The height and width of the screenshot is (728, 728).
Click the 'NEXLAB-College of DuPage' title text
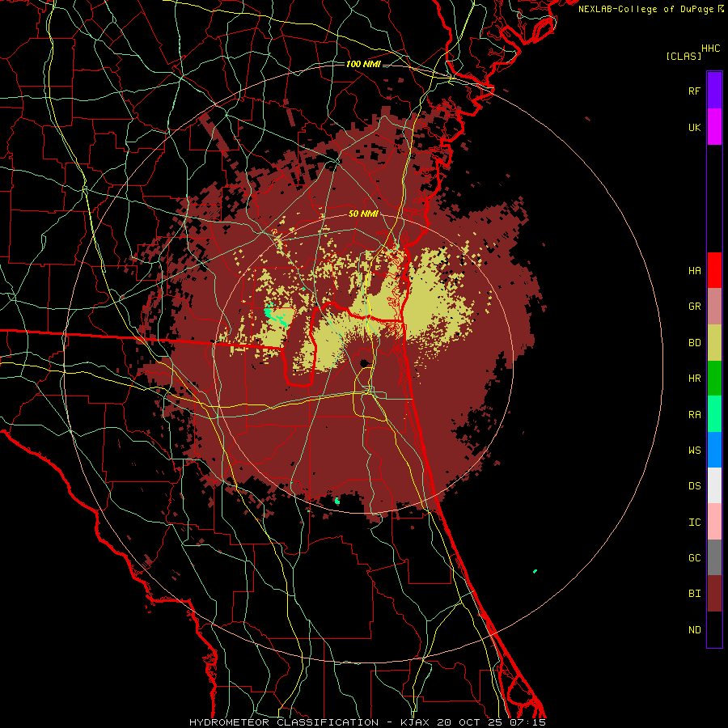pyautogui.click(x=647, y=9)
